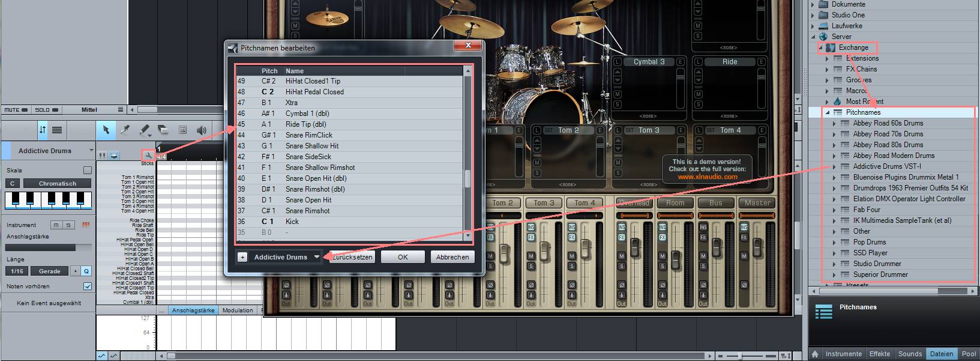Switch to the Instrumente browser tab
This screenshot has height=361, width=980.
pyautogui.click(x=843, y=354)
